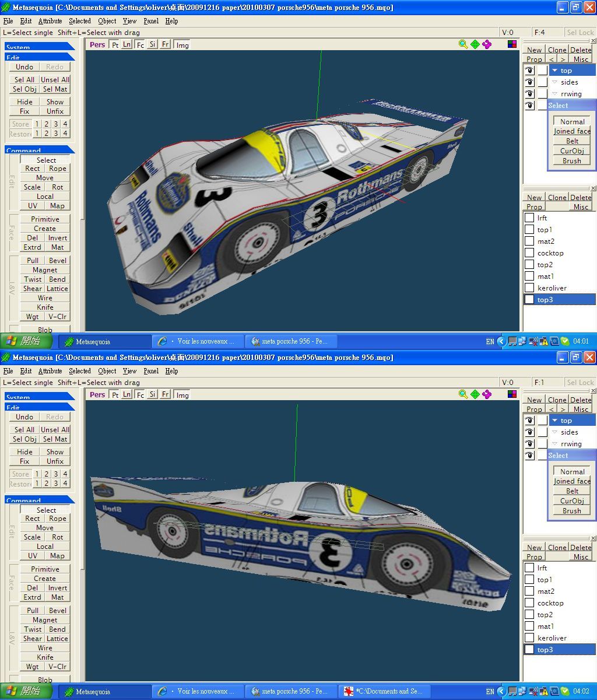The height and width of the screenshot is (700, 597).
Task: Open the Panel menu in lower window
Action: click(x=151, y=371)
